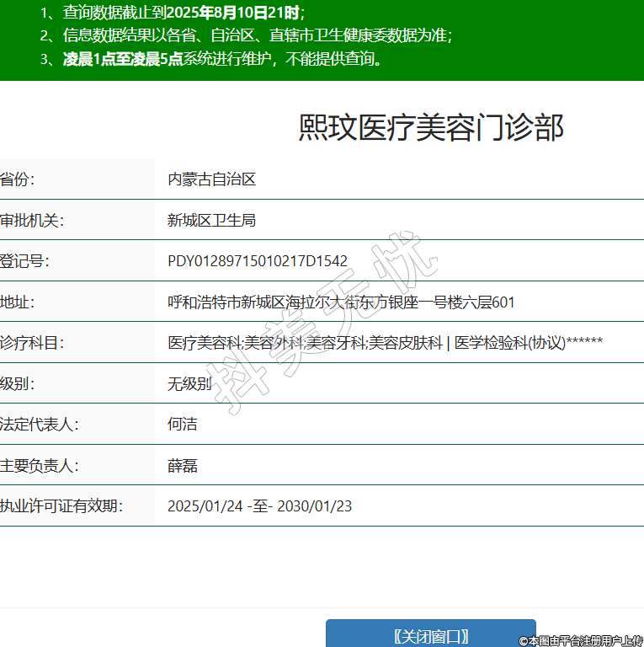Click the 执业许可证有效期 field label
The height and width of the screenshot is (647, 644).
pyautogui.click(x=61, y=506)
